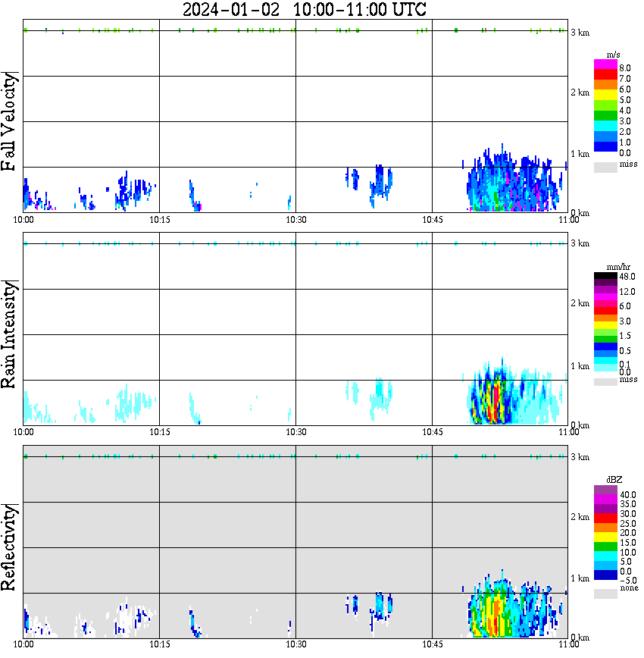644x658 pixels.
Task: Select the 'mm/hr' unit label
Action: (618, 267)
